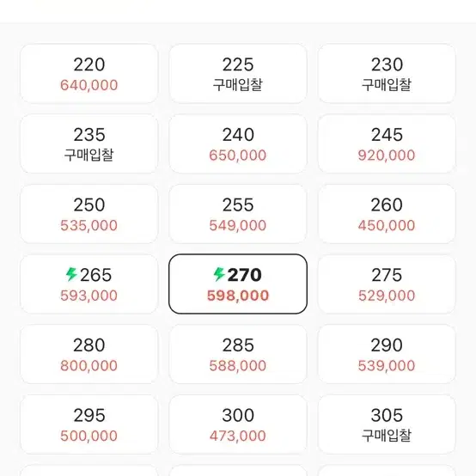Pick size 235 구매입찰 tile

pos(89,143)
